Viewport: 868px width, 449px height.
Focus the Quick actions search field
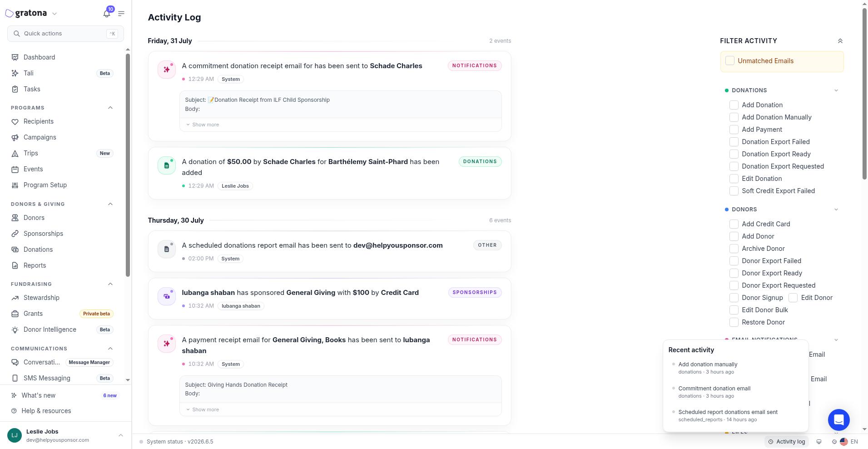pyautogui.click(x=65, y=34)
